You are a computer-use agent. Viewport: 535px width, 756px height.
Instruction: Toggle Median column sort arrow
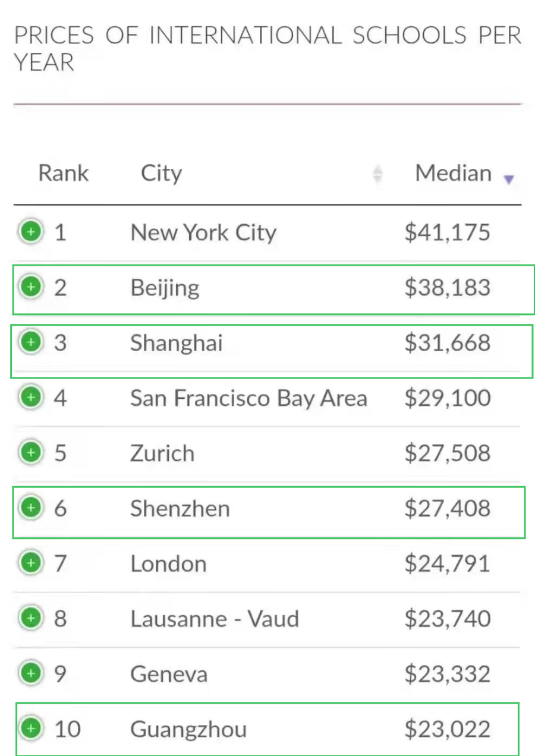pos(508,179)
